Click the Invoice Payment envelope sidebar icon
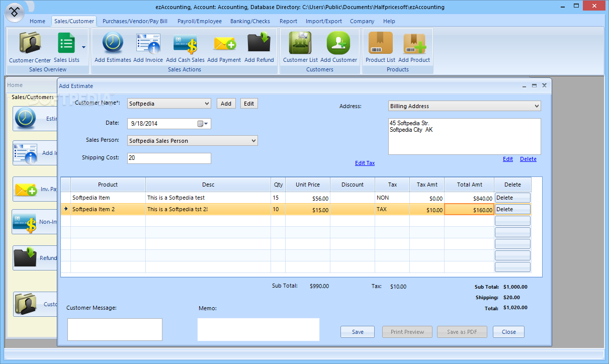The height and width of the screenshot is (364, 609). [x=26, y=190]
